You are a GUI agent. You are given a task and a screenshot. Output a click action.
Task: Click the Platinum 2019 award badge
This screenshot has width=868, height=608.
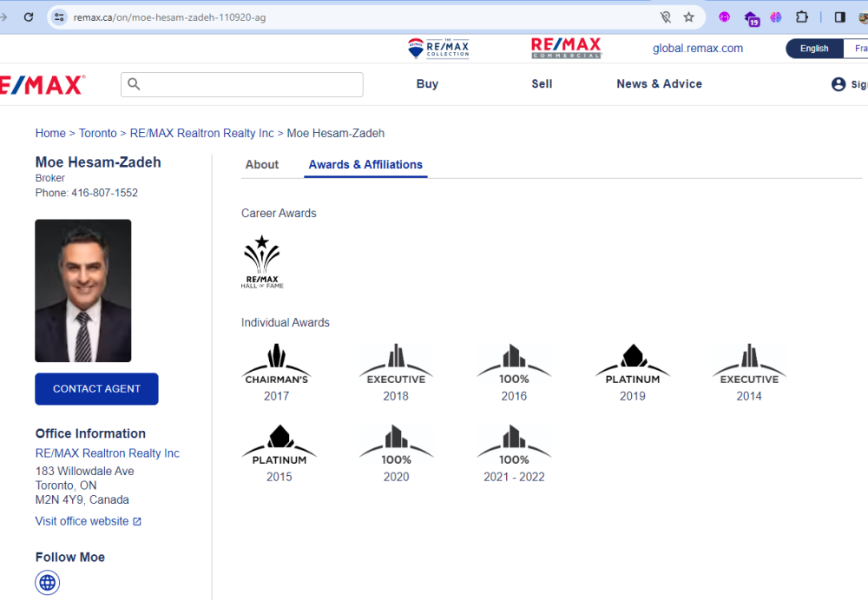point(632,364)
